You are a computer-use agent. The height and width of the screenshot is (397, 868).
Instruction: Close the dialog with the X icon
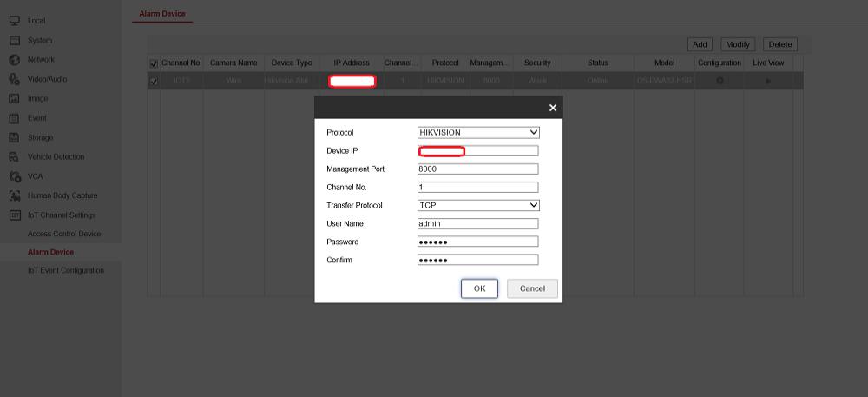click(553, 108)
